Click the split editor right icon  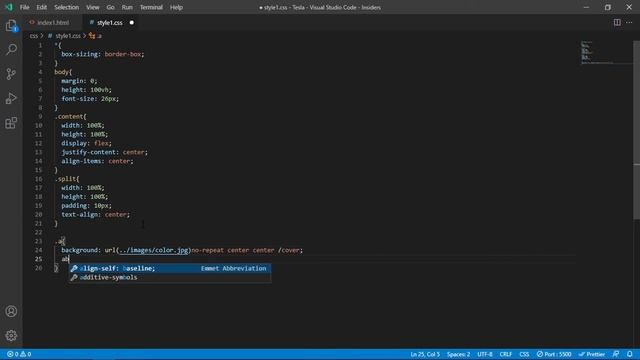(617, 22)
